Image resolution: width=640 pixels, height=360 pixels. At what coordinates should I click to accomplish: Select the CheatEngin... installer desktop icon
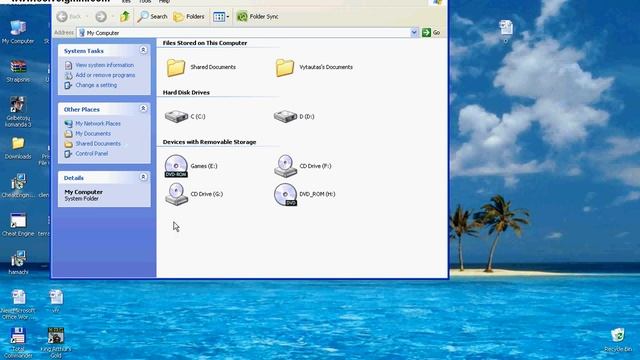tap(18, 182)
